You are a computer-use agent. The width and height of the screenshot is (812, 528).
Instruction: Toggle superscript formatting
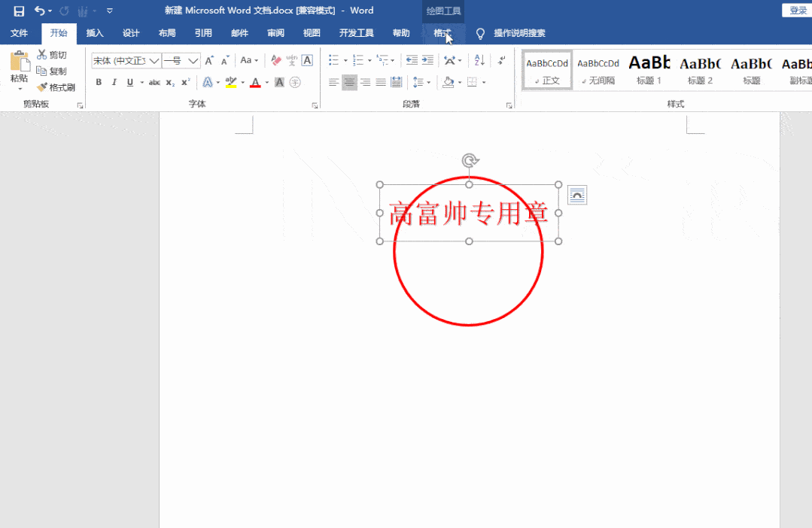point(185,82)
